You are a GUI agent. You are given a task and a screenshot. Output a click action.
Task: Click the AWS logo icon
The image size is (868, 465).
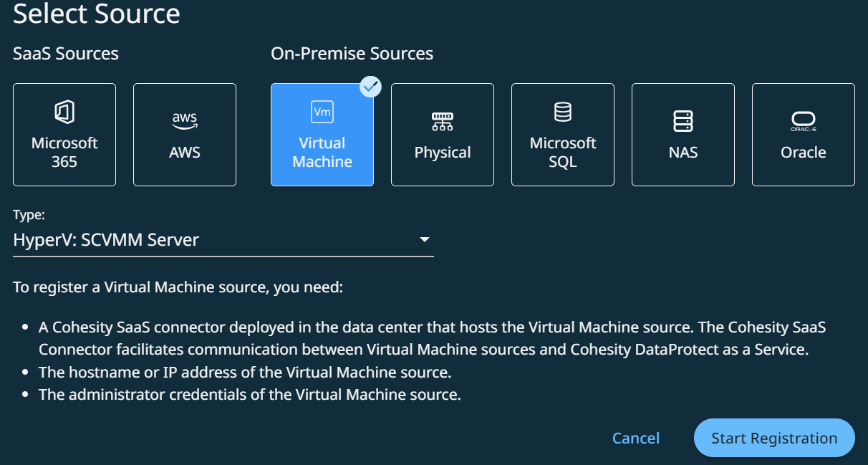(185, 121)
